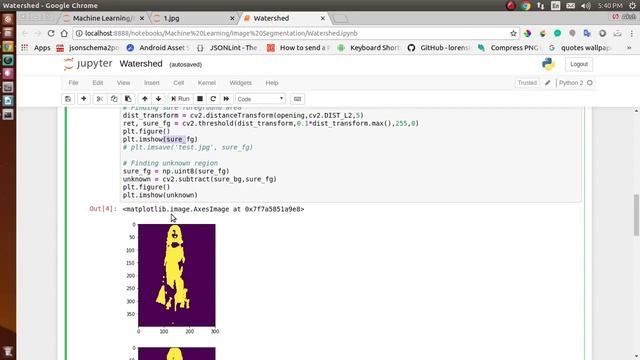Go to Chrome home page icon
The image size is (640, 360).
(64, 33)
